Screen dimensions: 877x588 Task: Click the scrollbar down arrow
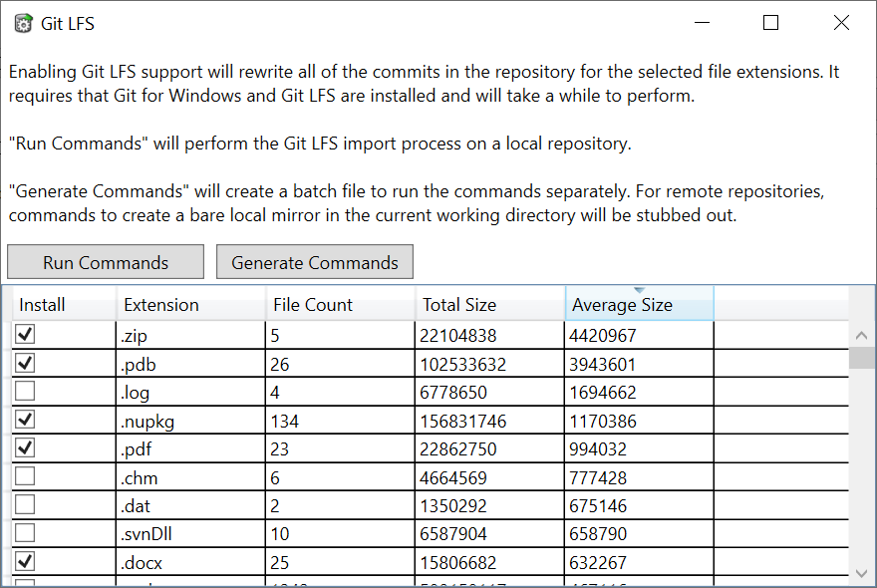(861, 573)
